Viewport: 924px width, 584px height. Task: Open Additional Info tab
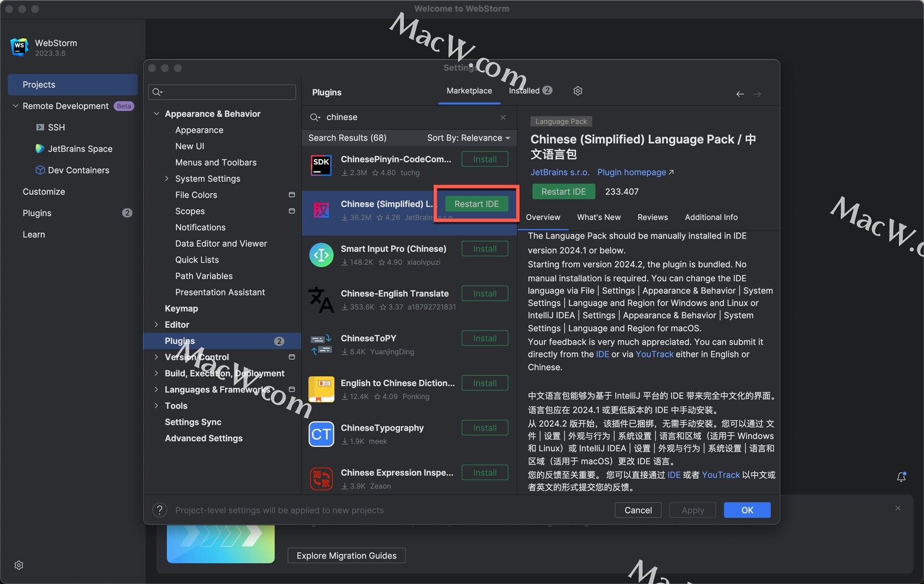pos(711,217)
